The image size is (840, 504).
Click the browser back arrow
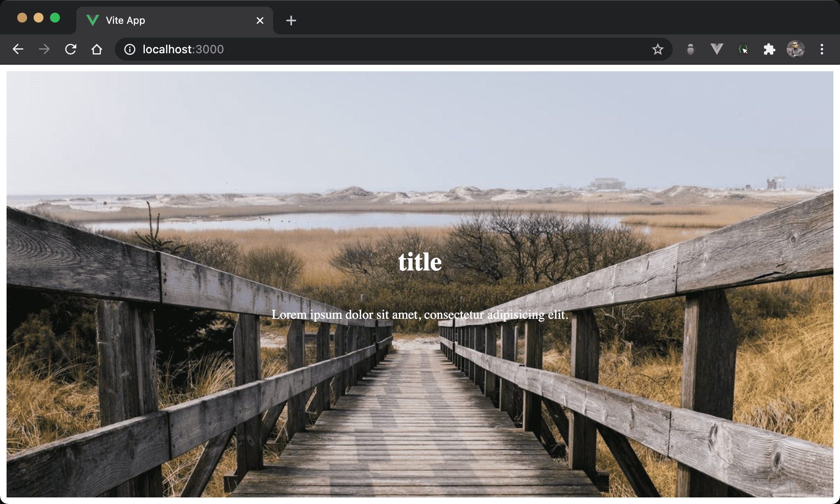pyautogui.click(x=18, y=50)
